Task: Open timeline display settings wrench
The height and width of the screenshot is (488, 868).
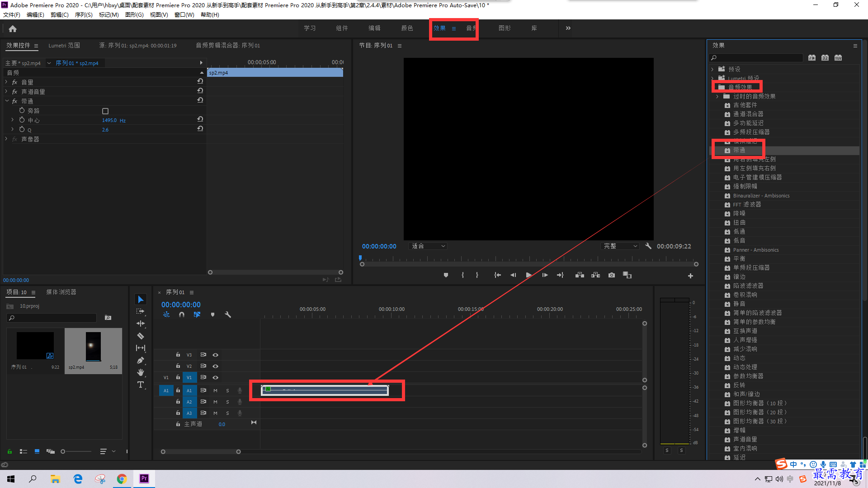Action: tap(228, 314)
